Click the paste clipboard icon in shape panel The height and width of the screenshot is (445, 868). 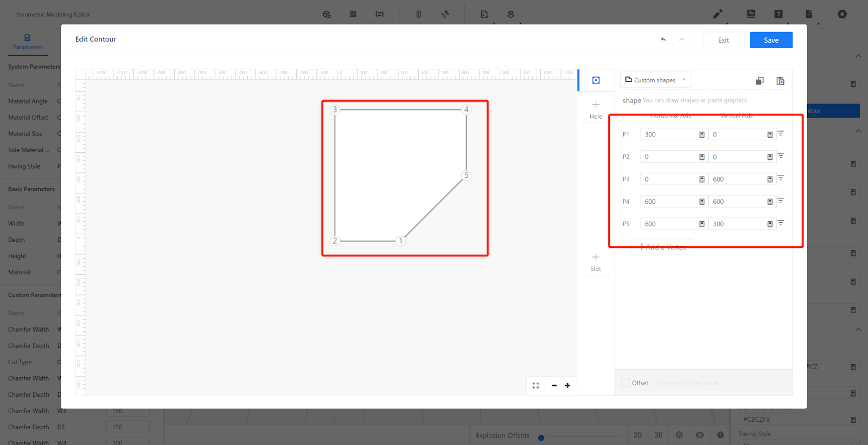tap(780, 81)
